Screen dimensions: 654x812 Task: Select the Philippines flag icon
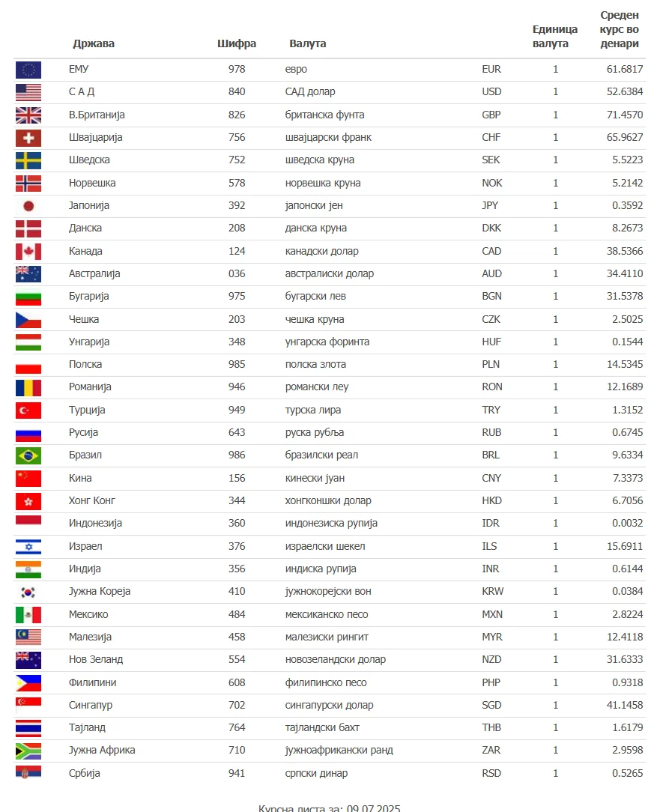coord(28,684)
